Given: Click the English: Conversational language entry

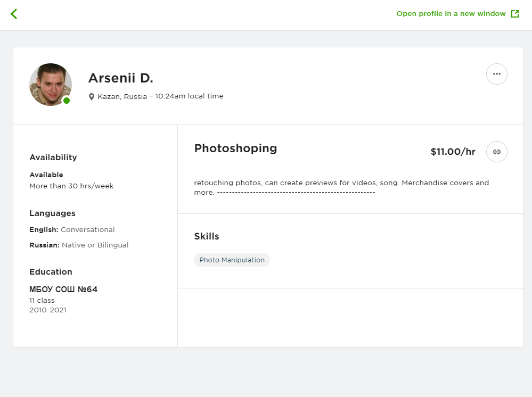Looking at the screenshot, I should click(x=72, y=229).
